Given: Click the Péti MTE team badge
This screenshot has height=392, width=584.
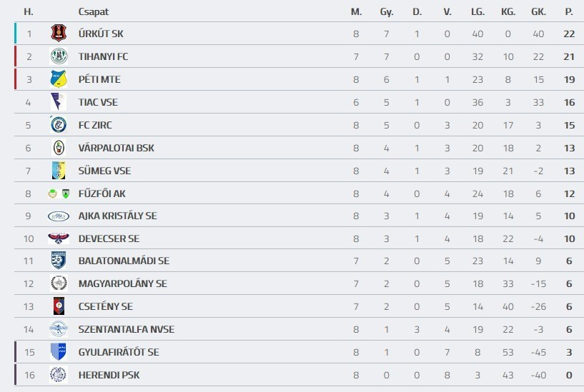Looking at the screenshot, I should coord(59,79).
